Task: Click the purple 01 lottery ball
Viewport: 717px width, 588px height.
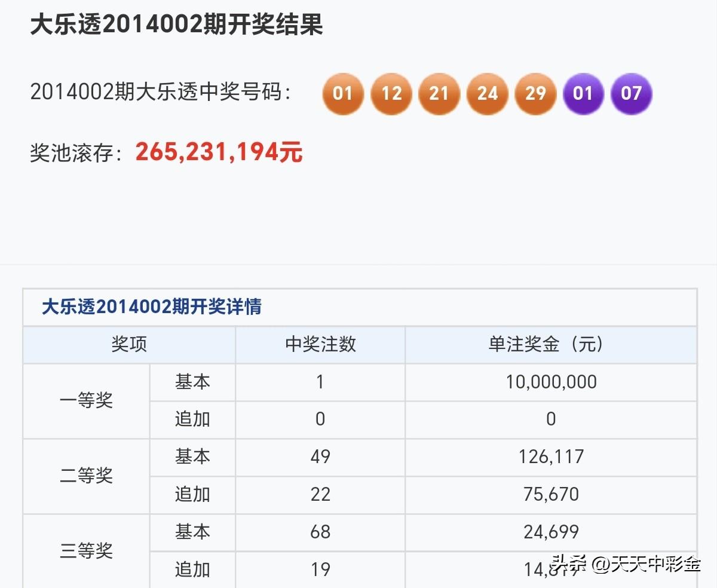Action: tap(583, 94)
